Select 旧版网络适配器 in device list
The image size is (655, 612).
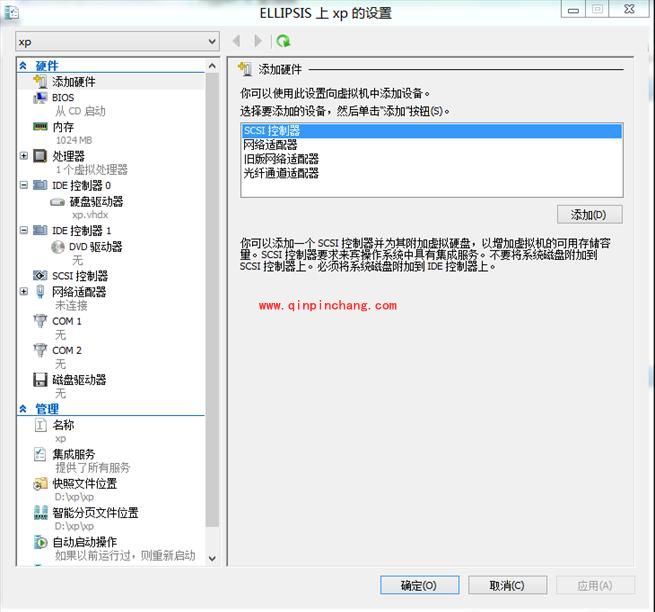point(432,159)
